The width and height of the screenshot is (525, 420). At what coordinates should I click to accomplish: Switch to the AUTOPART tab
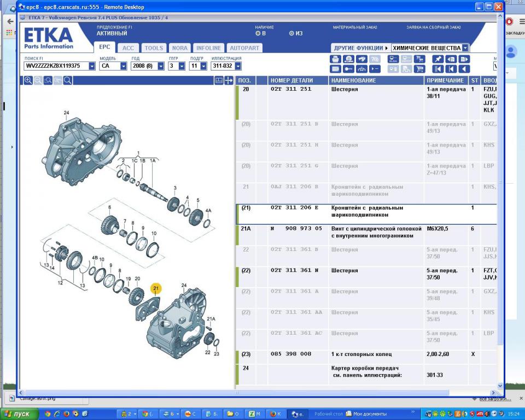coord(244,48)
